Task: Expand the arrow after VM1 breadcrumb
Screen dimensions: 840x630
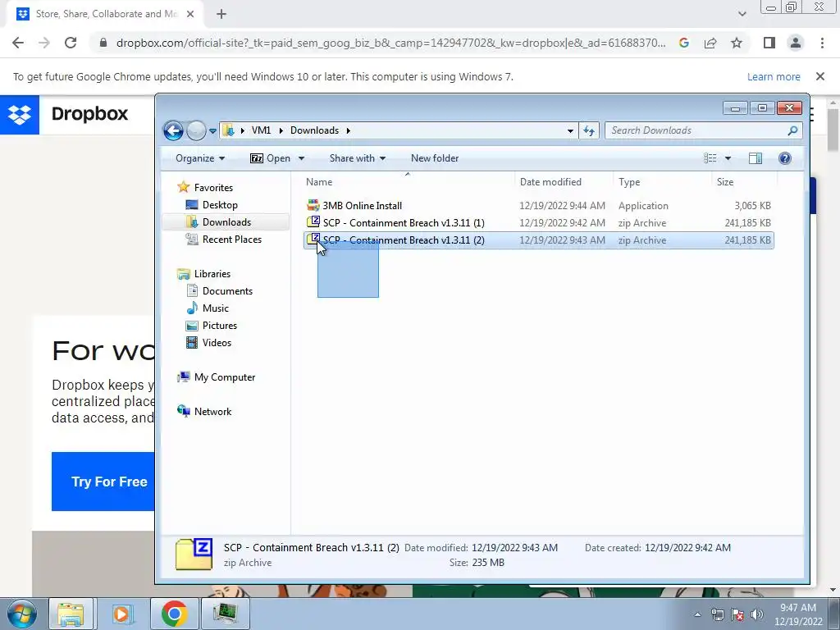Action: coord(281,130)
